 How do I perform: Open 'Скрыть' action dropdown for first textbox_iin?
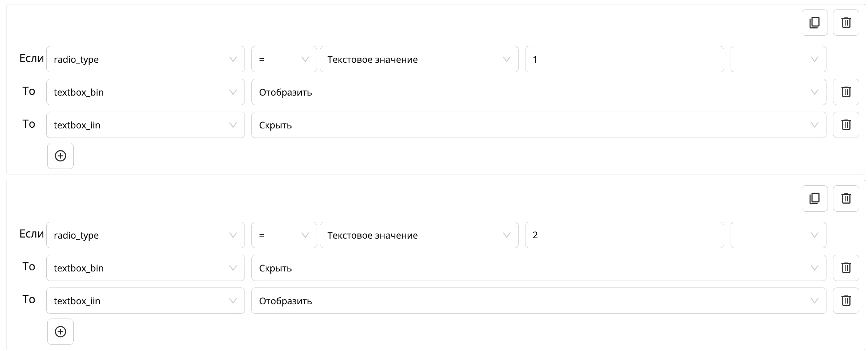click(x=538, y=125)
